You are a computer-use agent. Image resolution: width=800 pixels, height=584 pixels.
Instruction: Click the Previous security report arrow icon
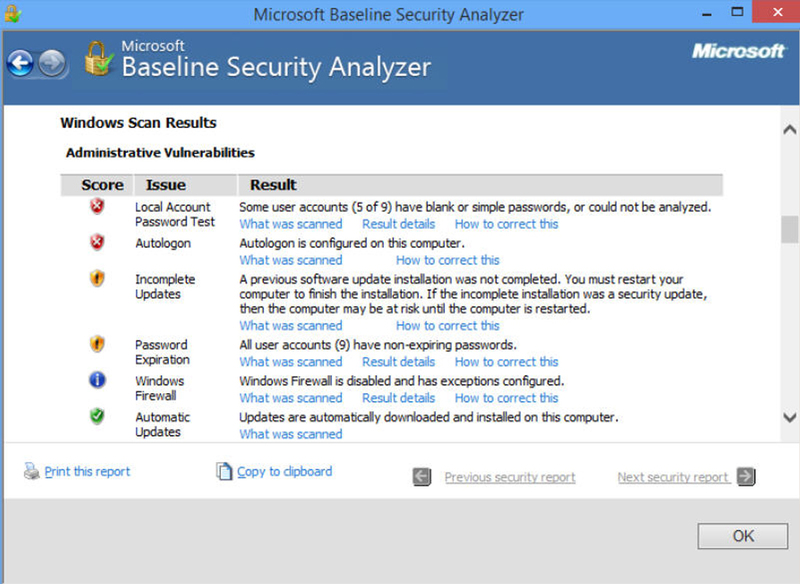tap(422, 477)
